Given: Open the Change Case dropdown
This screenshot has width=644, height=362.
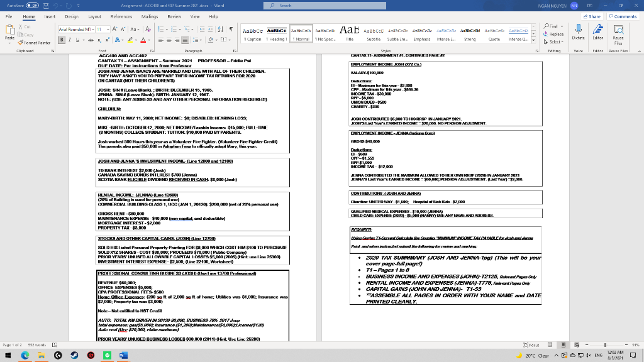Looking at the screenshot, I should pos(135,29).
